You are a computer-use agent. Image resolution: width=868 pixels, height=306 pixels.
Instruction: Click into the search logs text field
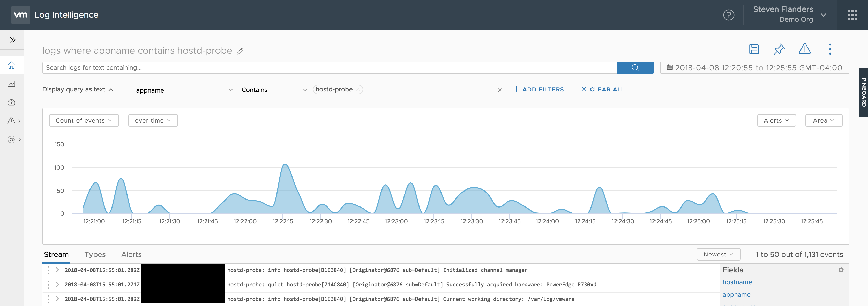tap(329, 68)
